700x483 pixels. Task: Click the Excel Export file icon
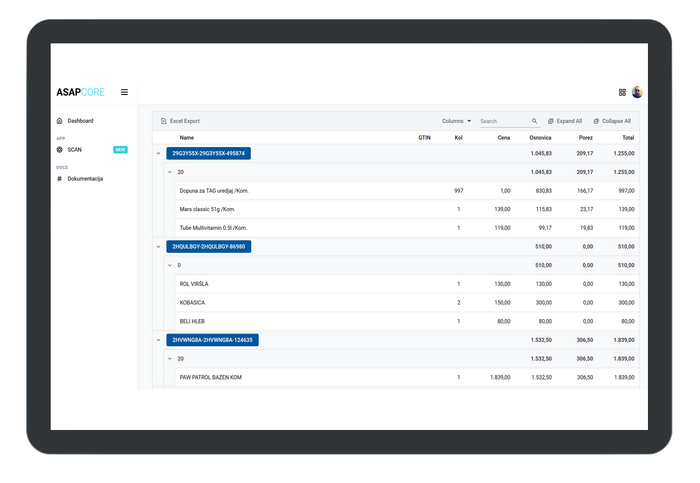click(164, 121)
